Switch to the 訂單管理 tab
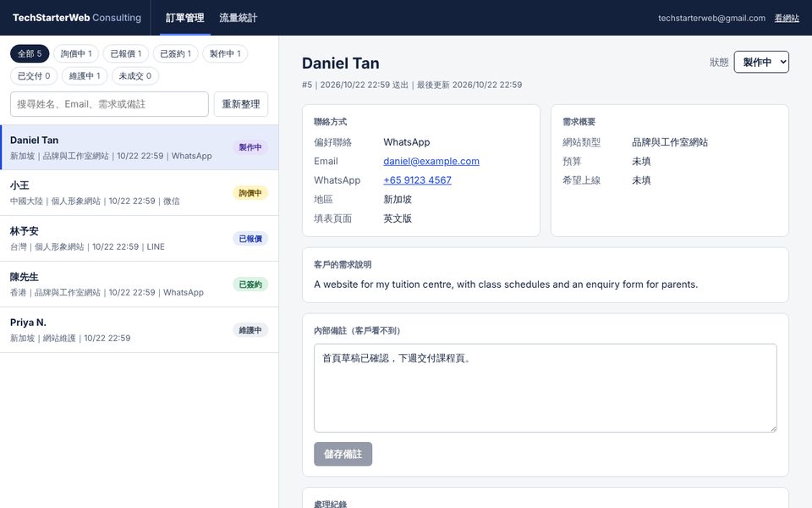Screen dimensions: 812x508 coord(185,18)
